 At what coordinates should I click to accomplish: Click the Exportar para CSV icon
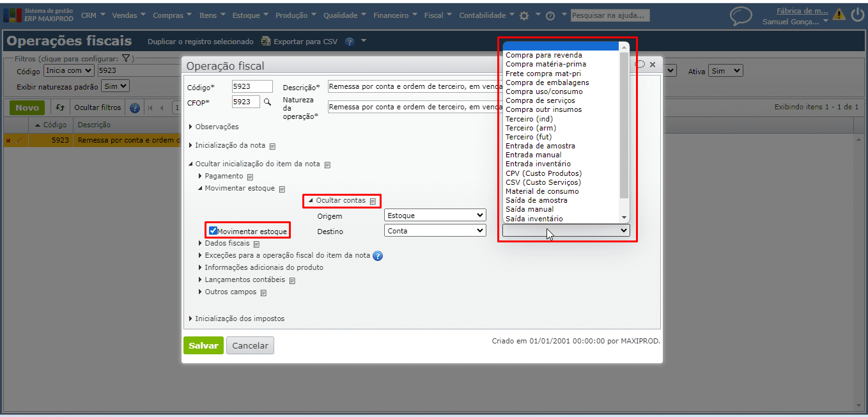[x=265, y=42]
